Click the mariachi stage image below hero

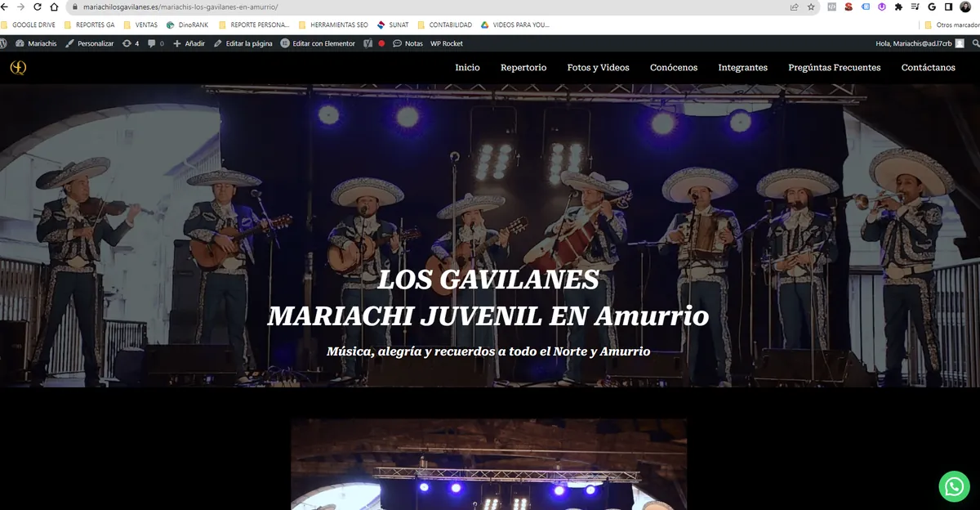click(x=488, y=464)
